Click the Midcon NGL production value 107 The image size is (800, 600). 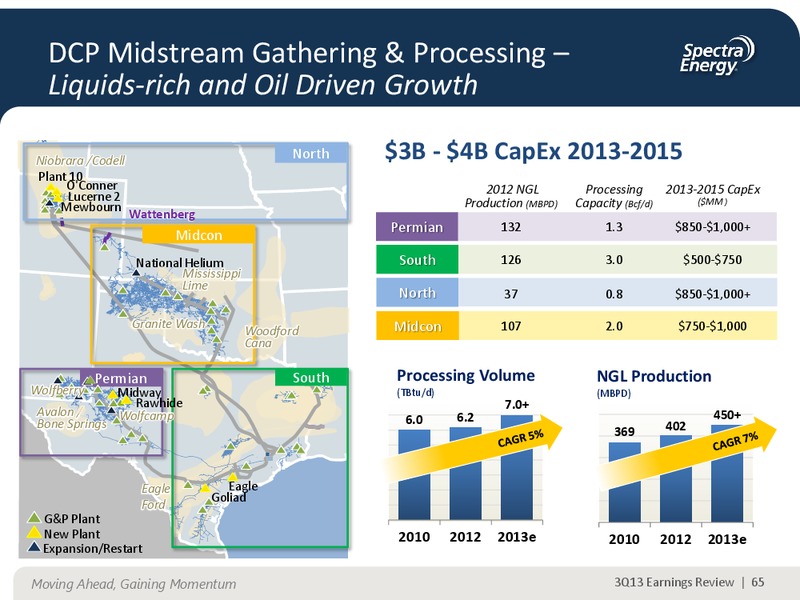click(x=511, y=326)
